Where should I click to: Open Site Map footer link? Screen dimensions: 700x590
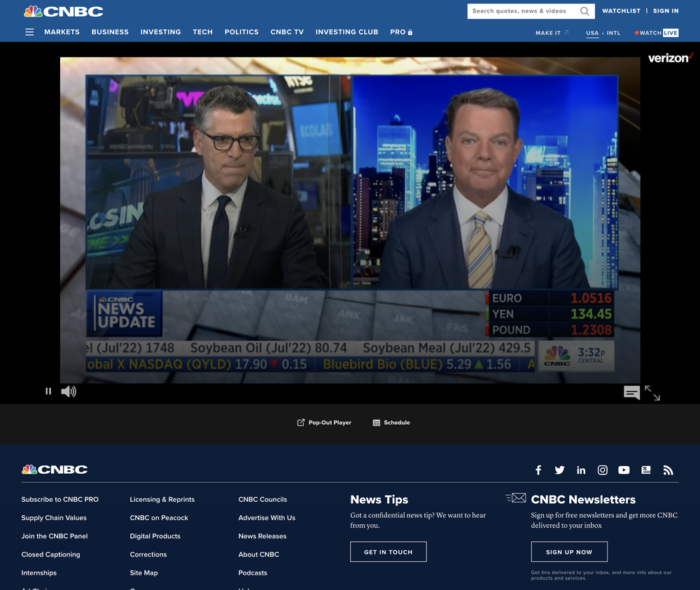tap(143, 573)
